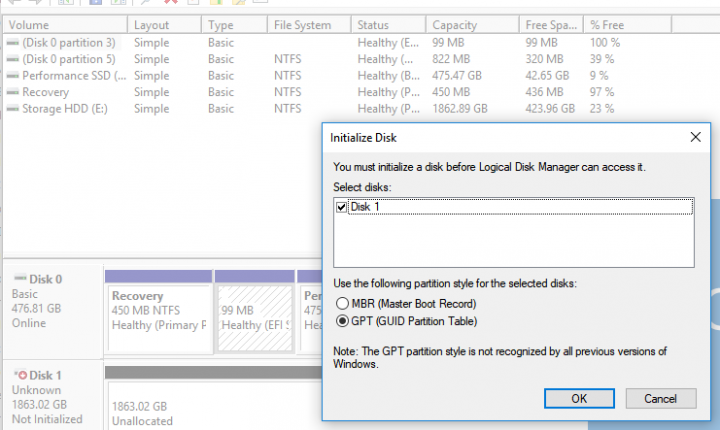Select the Disk 1 Unknown Not Initialized label panel
720x430 pixels.
pos(53,396)
